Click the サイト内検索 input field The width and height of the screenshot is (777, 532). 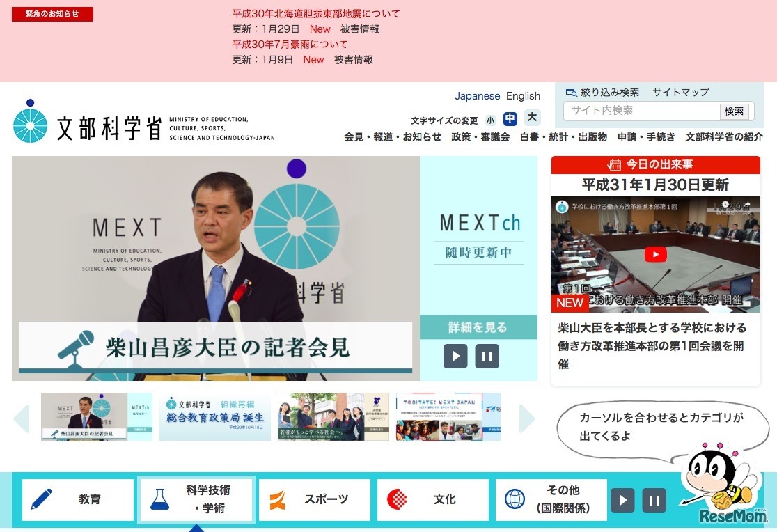(x=641, y=111)
